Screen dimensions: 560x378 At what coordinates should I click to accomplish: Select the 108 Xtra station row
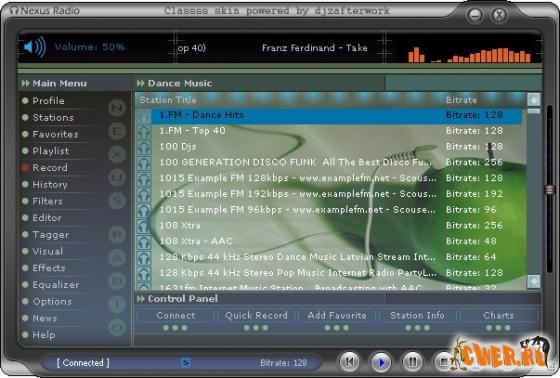329,226
